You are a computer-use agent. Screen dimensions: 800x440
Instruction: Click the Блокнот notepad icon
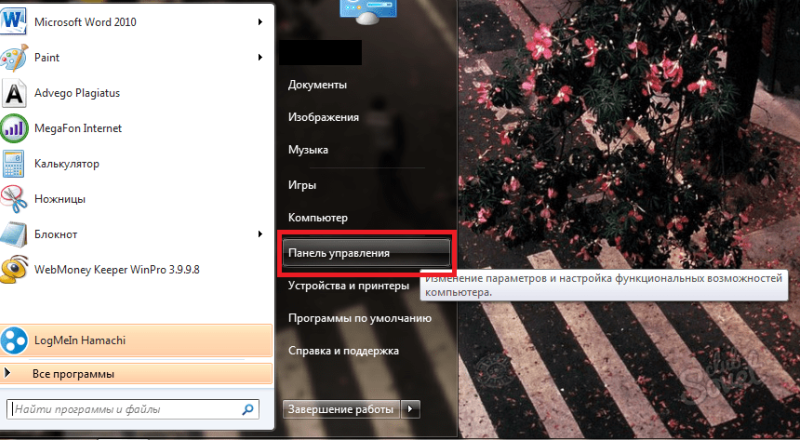13,234
